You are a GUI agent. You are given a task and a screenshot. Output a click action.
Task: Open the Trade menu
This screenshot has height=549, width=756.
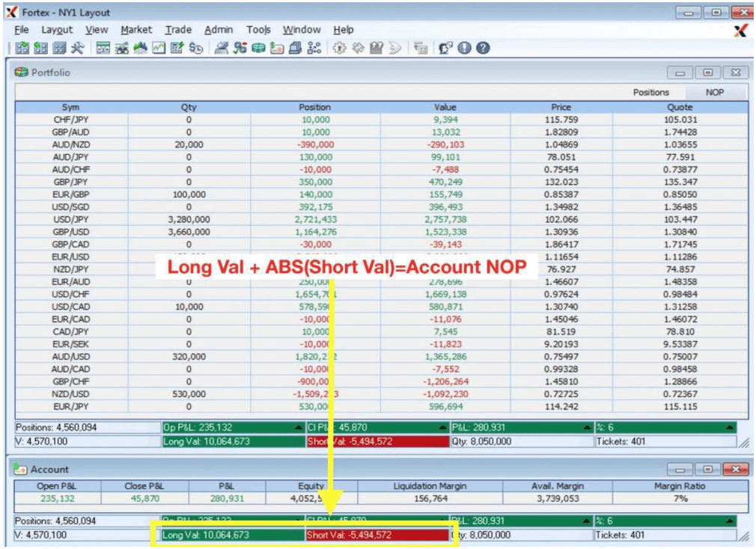(x=178, y=30)
